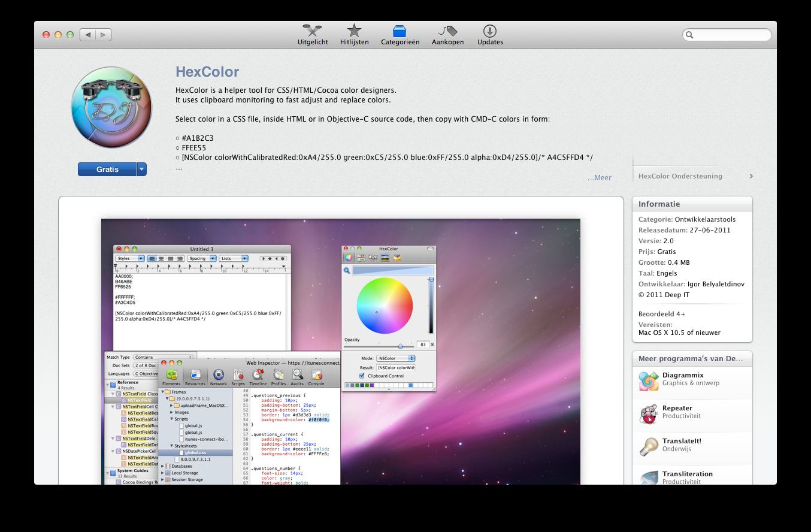Open the Transliteration app icon
The image size is (811, 532).
click(x=649, y=477)
